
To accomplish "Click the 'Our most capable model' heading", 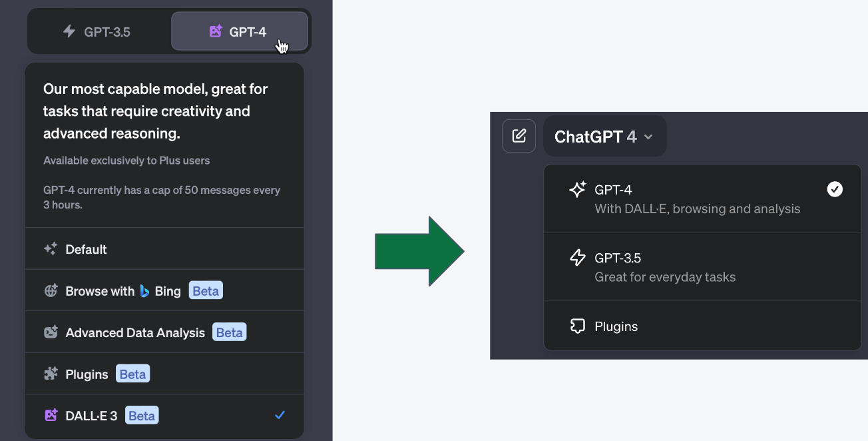I will pyautogui.click(x=156, y=111).
